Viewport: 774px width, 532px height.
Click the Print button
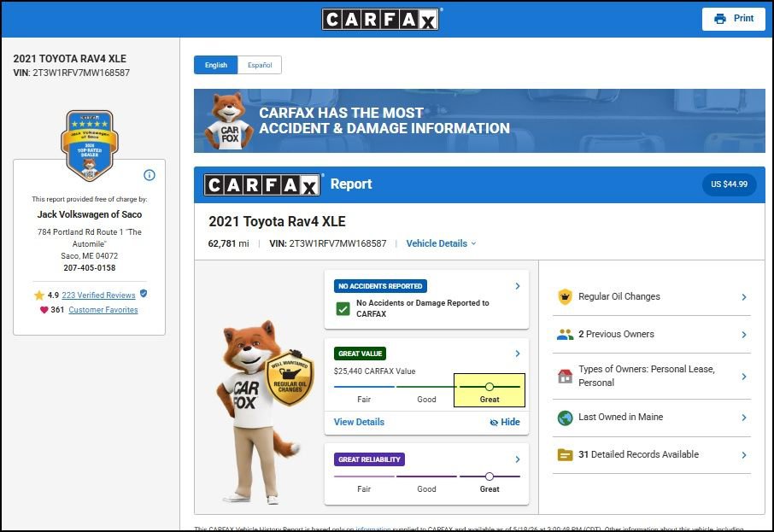734,19
